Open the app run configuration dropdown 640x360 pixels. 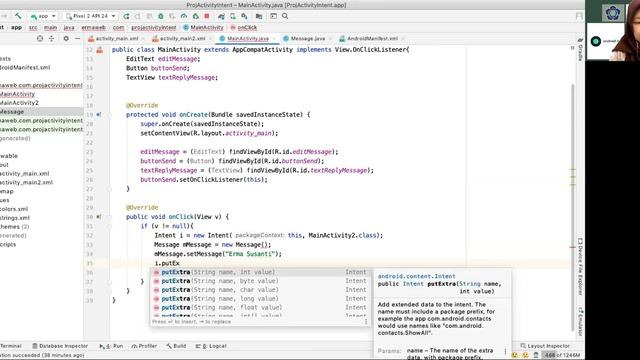(43, 16)
